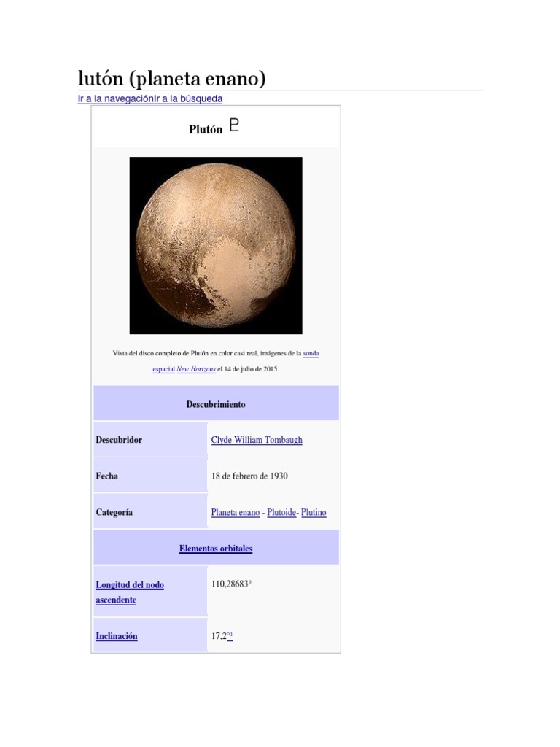Open 'Elementos orbitales' header link

click(x=216, y=549)
